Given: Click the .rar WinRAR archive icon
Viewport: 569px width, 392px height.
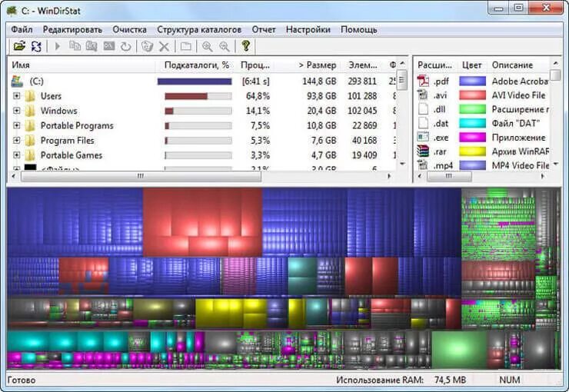Looking at the screenshot, I should pos(423,151).
